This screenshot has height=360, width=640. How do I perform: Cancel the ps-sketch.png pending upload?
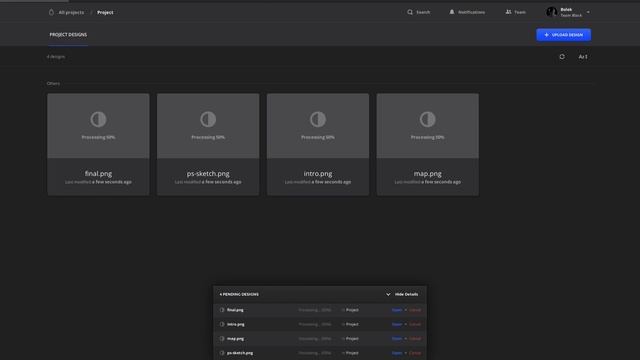coord(415,353)
